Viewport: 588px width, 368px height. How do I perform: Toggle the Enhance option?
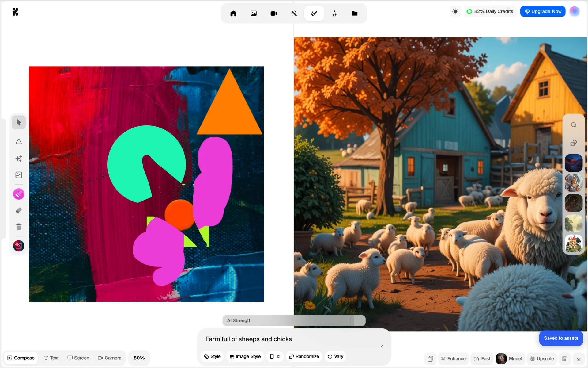pos(453,358)
